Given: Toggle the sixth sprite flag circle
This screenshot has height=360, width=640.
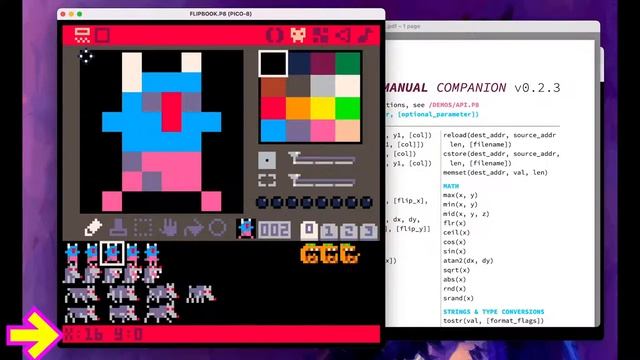Looking at the screenshot, I should pyautogui.click(x=337, y=202).
